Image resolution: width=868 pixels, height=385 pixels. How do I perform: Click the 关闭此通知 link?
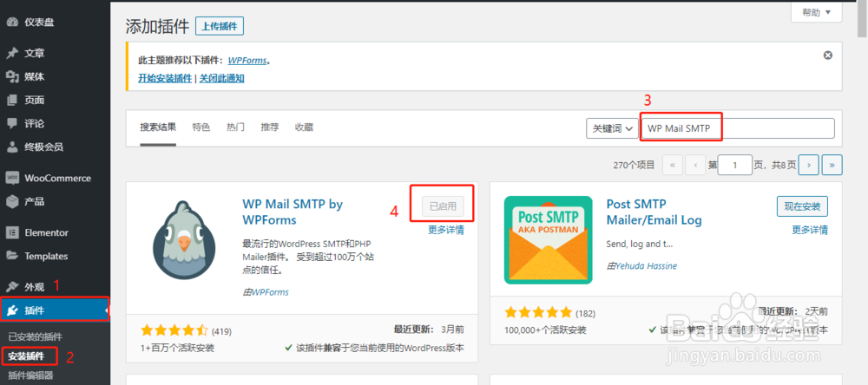(221, 79)
